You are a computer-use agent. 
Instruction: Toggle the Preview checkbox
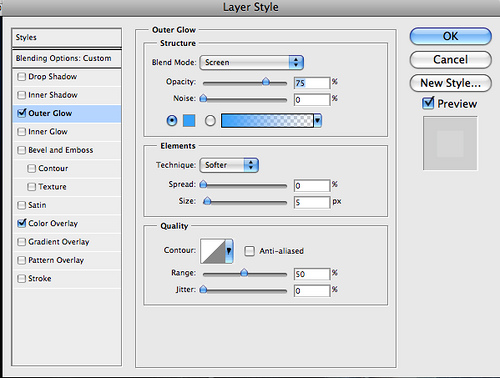pyautogui.click(x=428, y=103)
